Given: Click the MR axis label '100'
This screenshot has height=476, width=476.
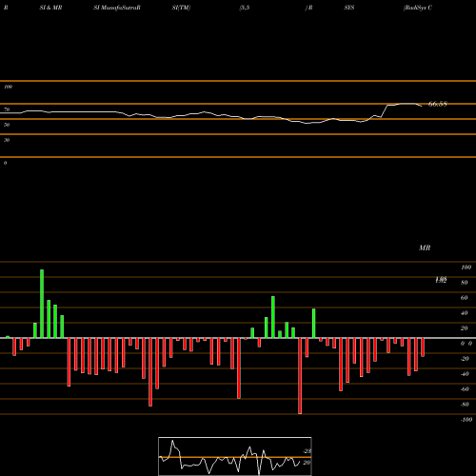Looking at the screenshot, I should click(x=466, y=268).
